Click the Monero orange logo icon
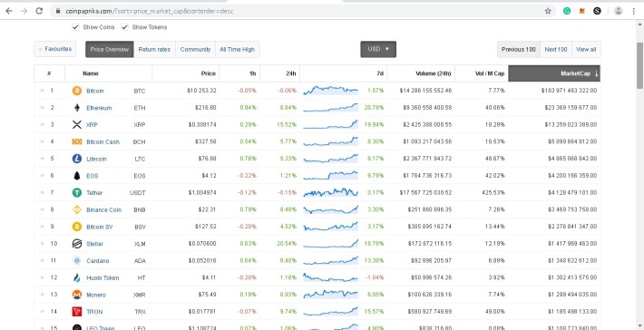Image resolution: width=644 pixels, height=330 pixels. point(77,295)
